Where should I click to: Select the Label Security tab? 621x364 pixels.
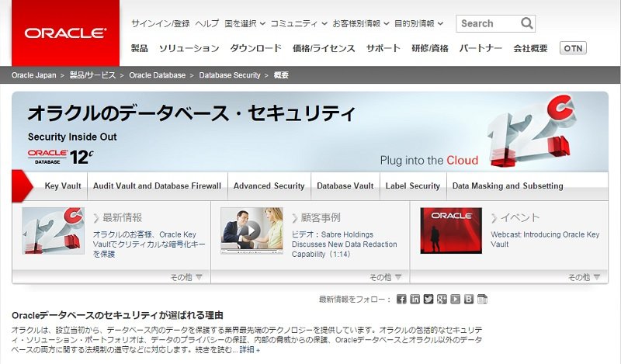413,185
